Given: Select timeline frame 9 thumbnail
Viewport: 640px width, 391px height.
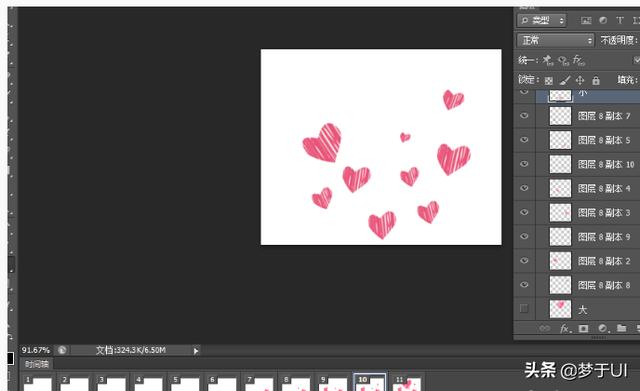Looking at the screenshot, I should pyautogui.click(x=332, y=383).
